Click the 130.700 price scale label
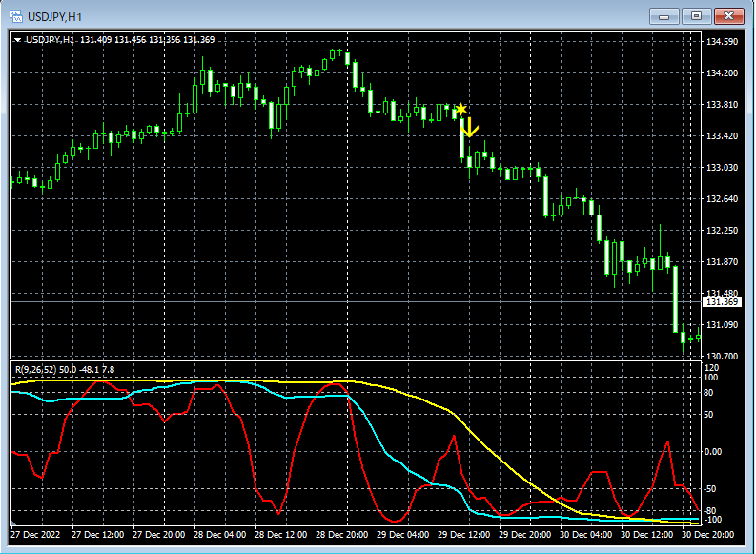 (x=722, y=356)
